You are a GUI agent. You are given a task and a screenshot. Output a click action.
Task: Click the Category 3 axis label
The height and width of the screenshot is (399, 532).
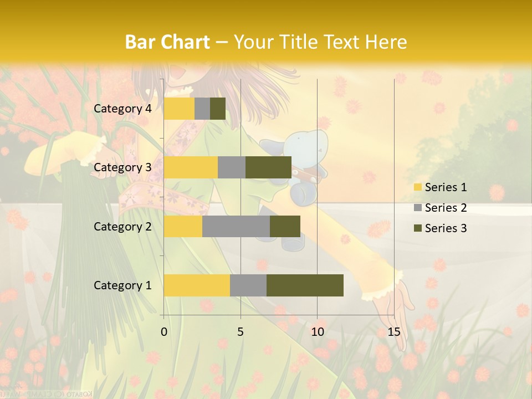pos(122,167)
